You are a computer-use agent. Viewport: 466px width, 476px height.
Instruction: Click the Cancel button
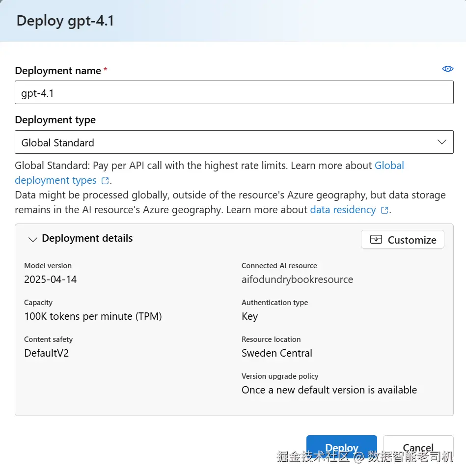point(418,448)
